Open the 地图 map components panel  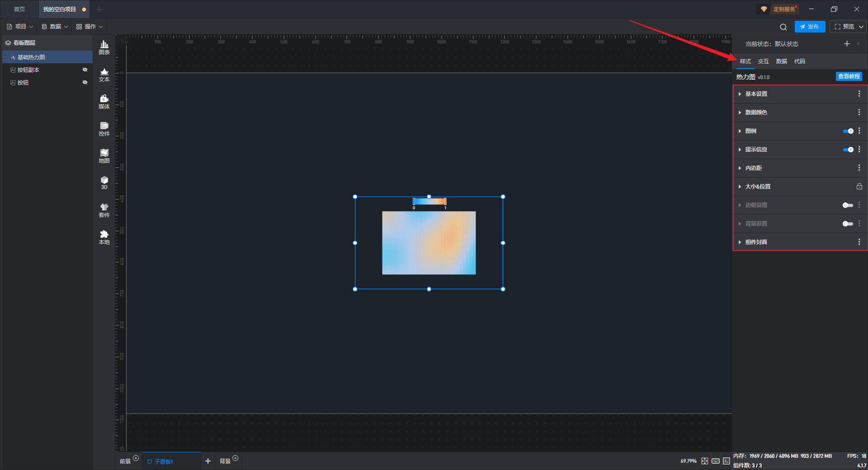click(x=104, y=156)
